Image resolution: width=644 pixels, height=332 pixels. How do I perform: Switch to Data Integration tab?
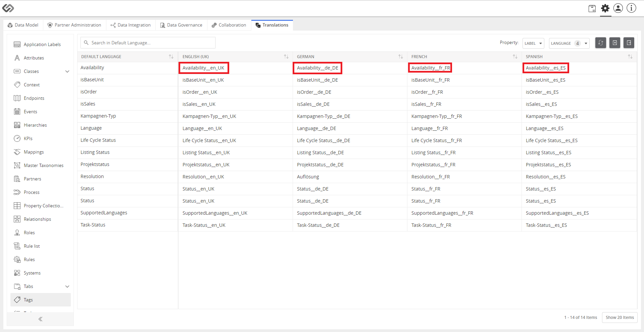tap(131, 25)
